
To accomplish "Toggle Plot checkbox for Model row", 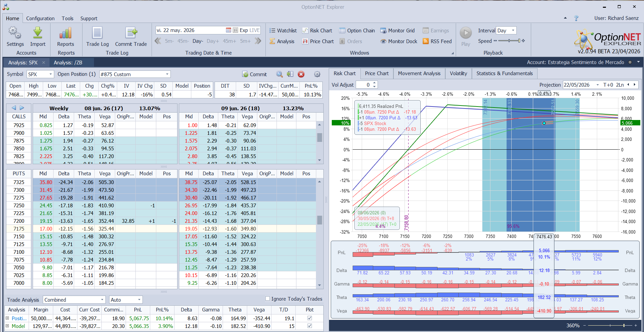I will 310,326.
